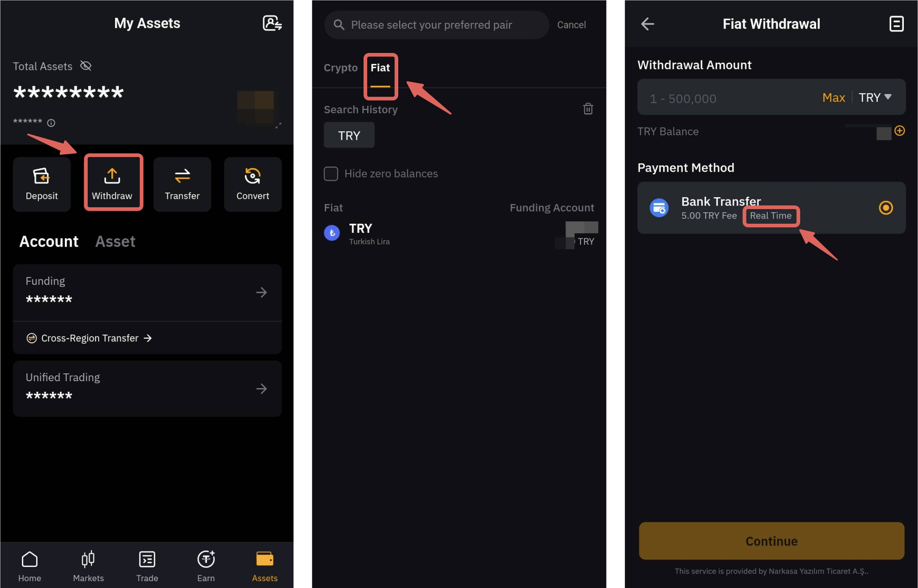Select Bank Transfer radio button
918x588 pixels.
(x=886, y=208)
